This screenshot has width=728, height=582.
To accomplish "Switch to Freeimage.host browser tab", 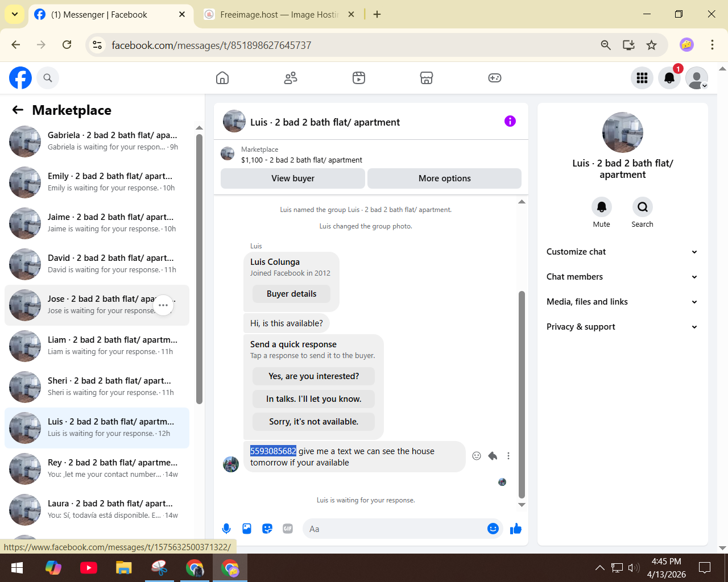I will click(x=279, y=15).
